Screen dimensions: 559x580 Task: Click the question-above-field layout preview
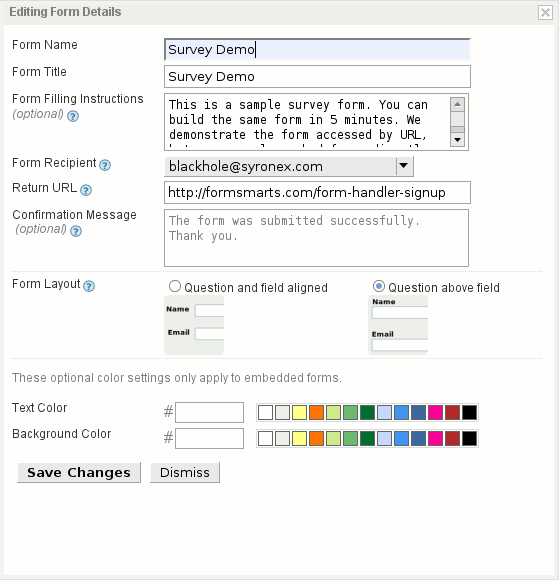point(398,325)
